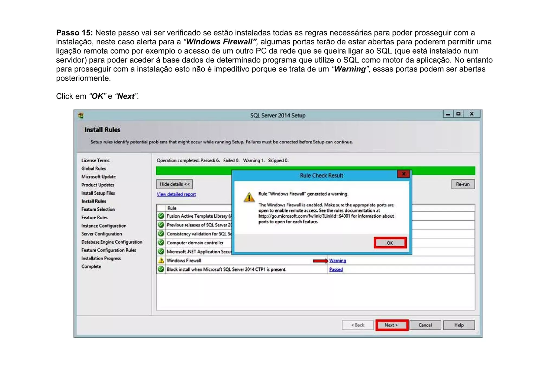Viewport: 555px width, 392px height.
Task: Click green check icon beside Fusion Active Template Library
Action: coord(161,216)
